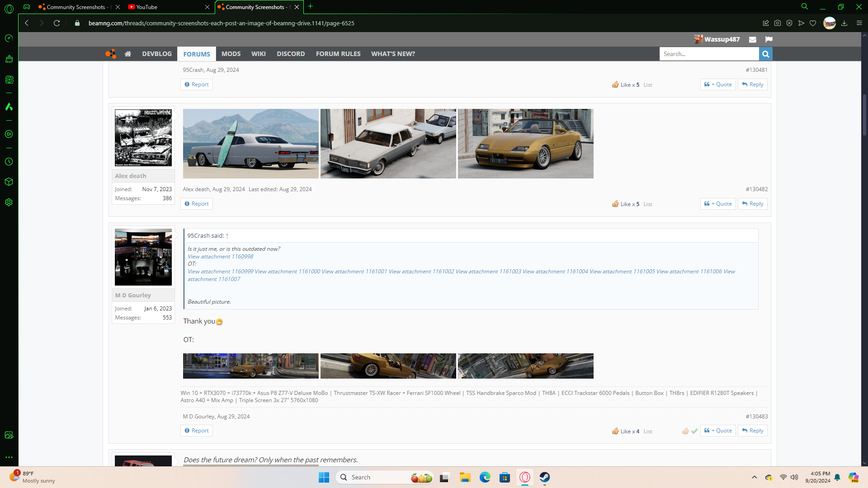Open browser downloads icon
The image size is (868, 488).
[844, 23]
